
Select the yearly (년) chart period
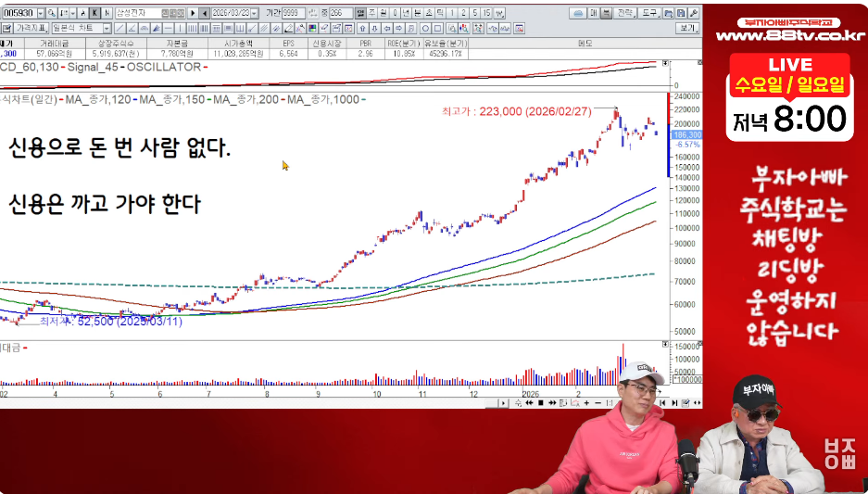click(x=407, y=13)
